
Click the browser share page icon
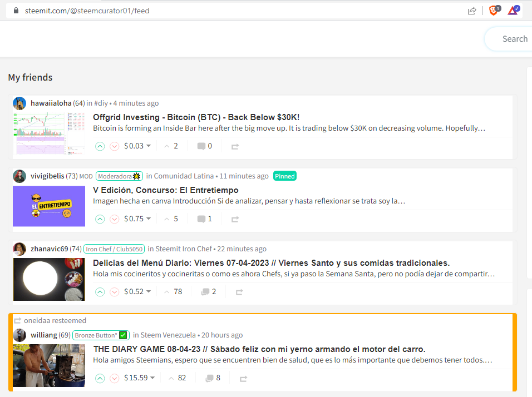(472, 11)
